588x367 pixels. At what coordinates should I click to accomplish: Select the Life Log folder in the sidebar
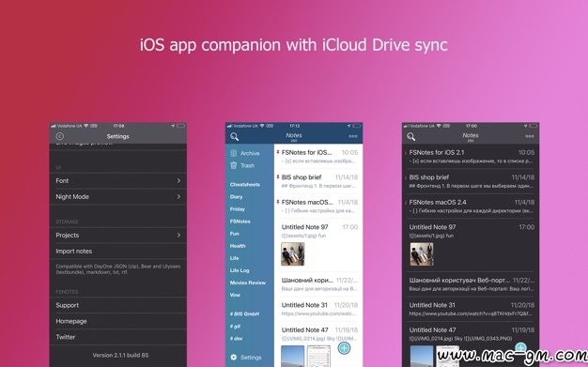coord(240,270)
